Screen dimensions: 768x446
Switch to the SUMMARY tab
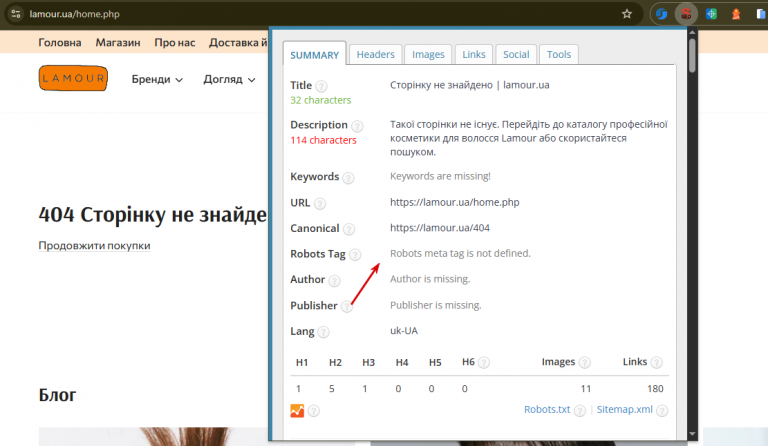click(314, 54)
